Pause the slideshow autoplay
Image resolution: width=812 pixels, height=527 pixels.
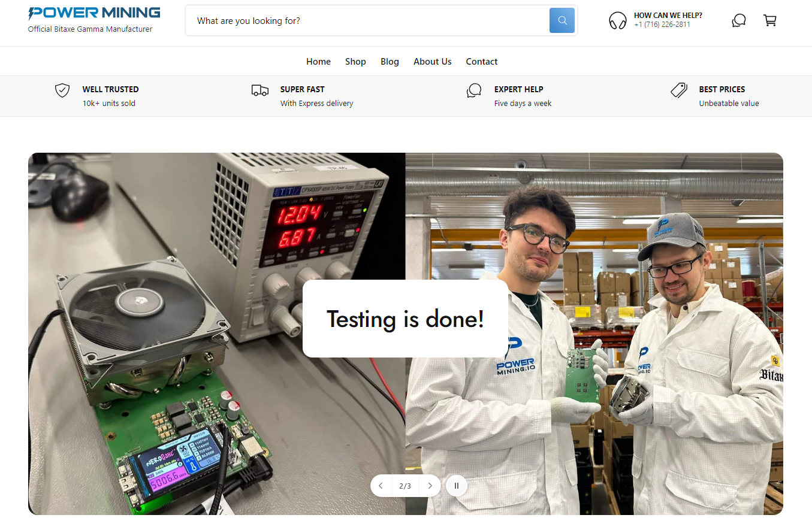[456, 486]
